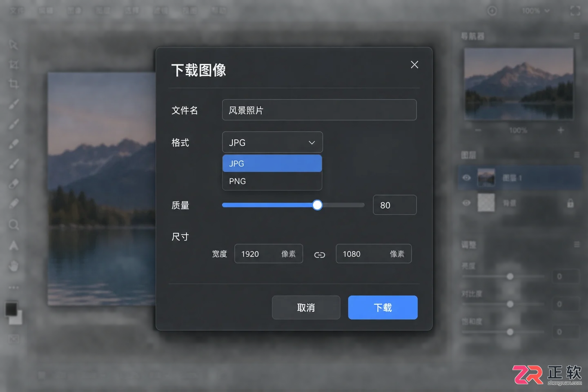Screen dimensions: 588x392
Task: Click the blue 下载 download button
Action: (383, 307)
